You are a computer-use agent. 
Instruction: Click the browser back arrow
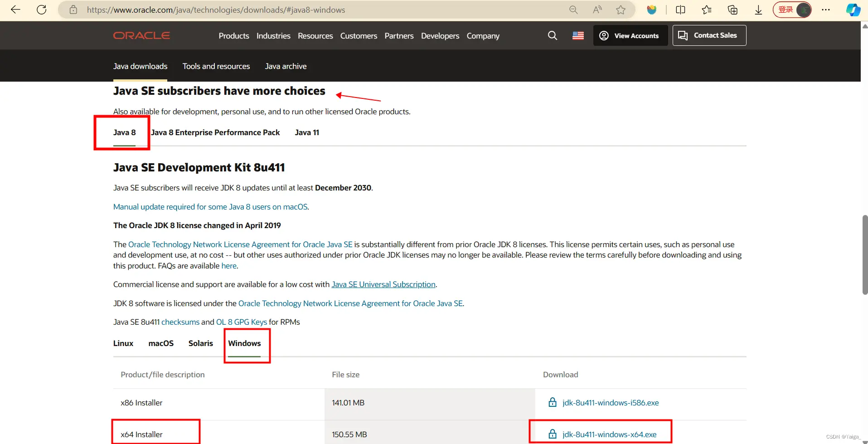[15, 10]
